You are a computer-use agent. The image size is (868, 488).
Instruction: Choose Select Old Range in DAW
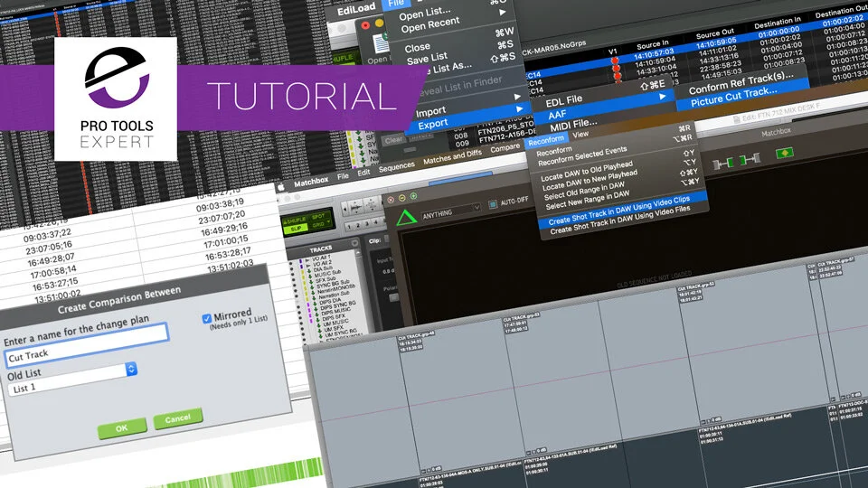tap(584, 191)
